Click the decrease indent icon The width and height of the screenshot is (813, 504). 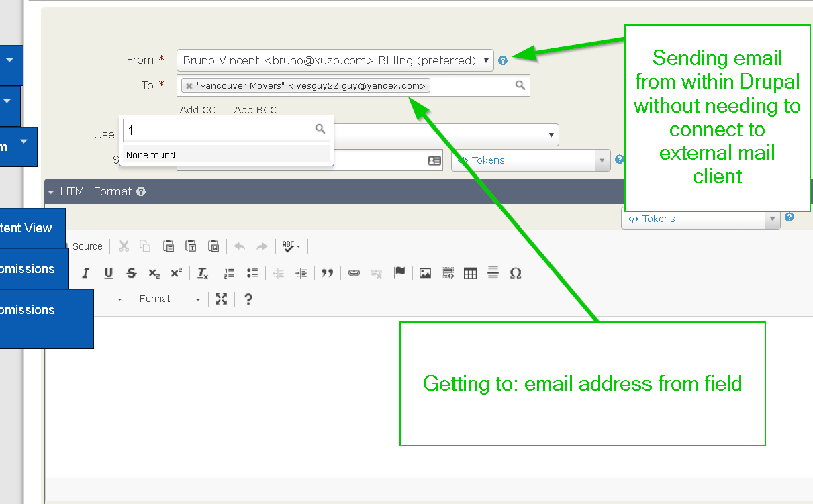click(x=279, y=273)
